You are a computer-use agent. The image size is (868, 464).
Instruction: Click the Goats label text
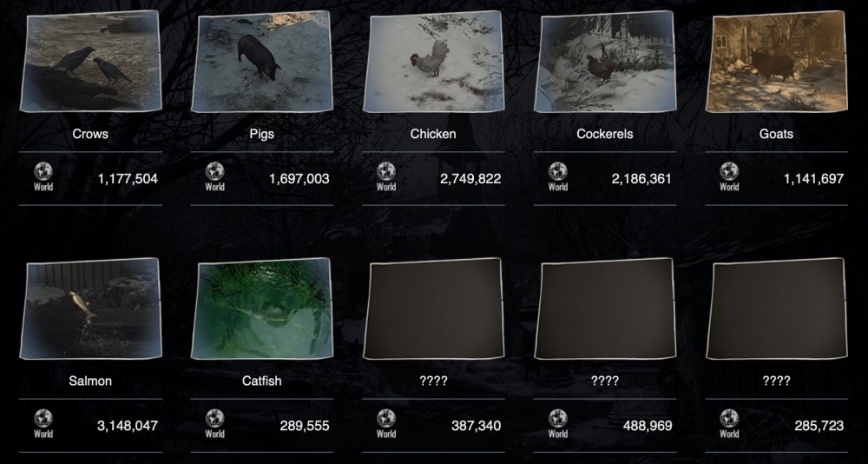776,134
